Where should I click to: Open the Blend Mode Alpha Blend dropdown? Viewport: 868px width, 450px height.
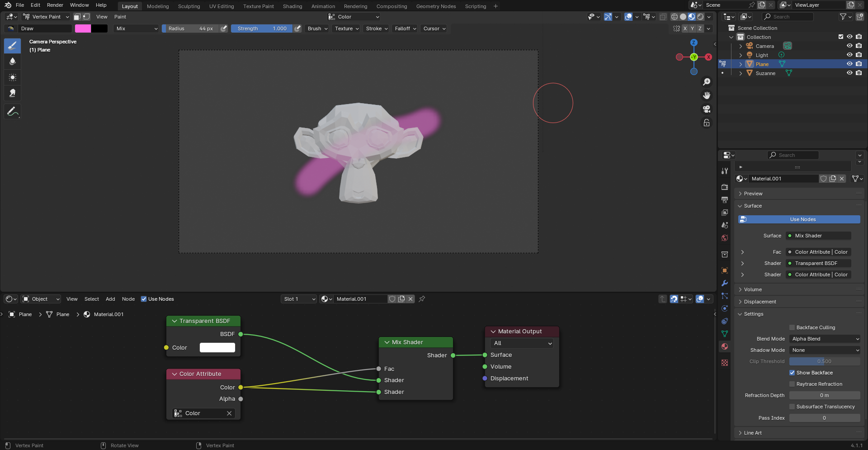tap(825, 339)
